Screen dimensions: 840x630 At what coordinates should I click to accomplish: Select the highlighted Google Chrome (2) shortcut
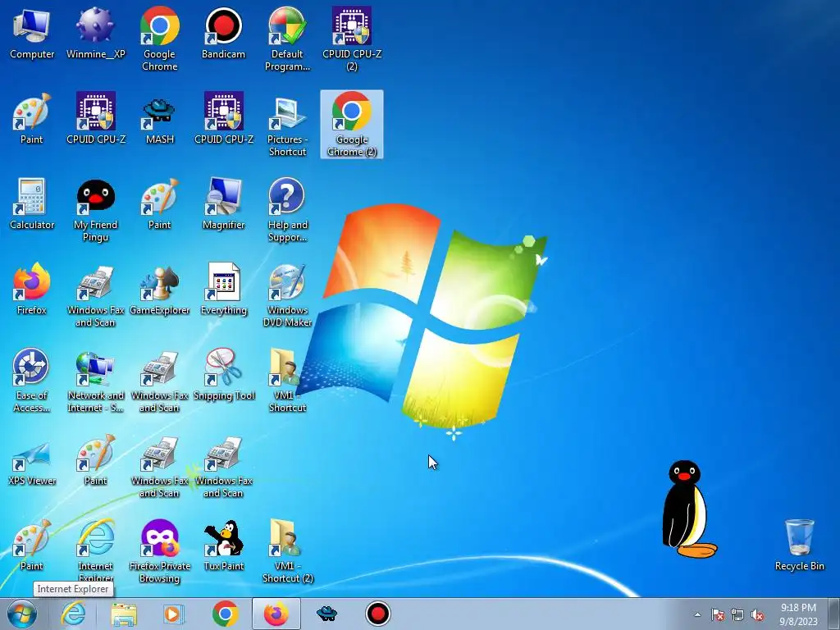(x=351, y=125)
